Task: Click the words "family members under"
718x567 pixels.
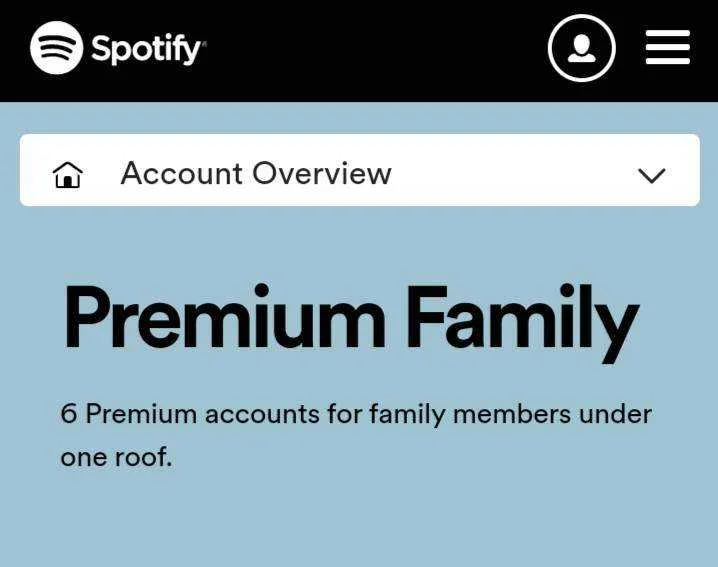Action: (x=511, y=415)
